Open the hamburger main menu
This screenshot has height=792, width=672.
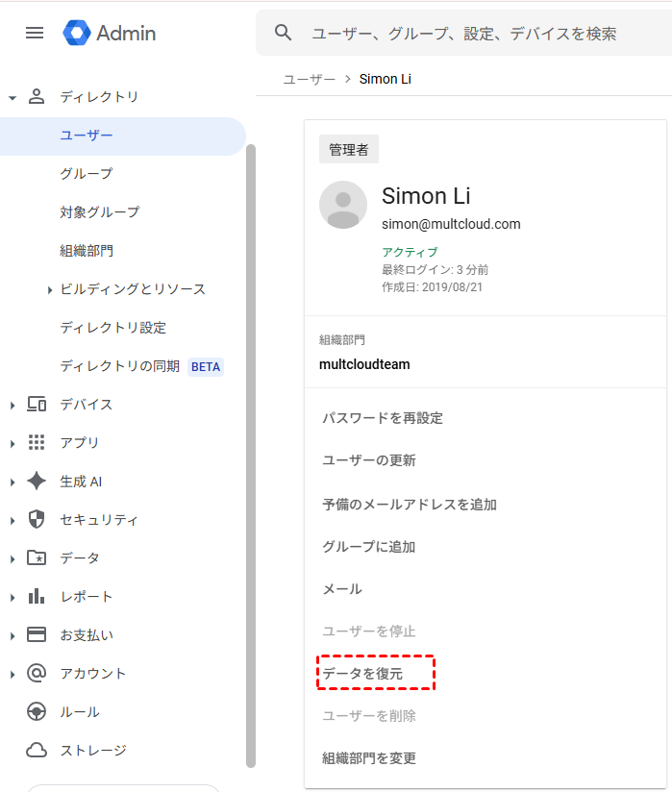(35, 33)
